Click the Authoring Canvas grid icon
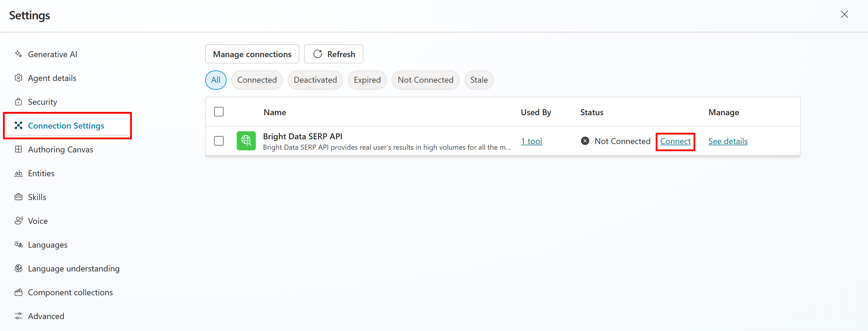This screenshot has width=868, height=331. click(x=18, y=149)
